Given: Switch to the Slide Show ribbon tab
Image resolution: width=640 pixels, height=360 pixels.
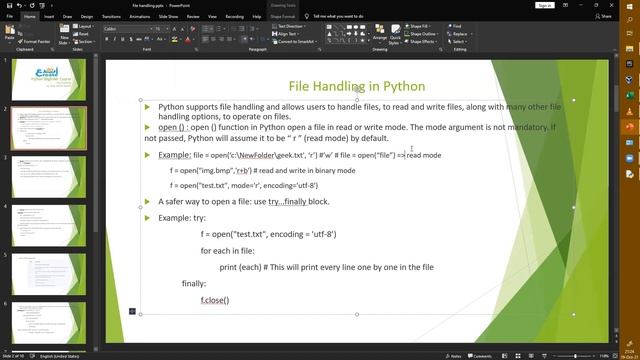Looking at the screenshot, I should [168, 17].
